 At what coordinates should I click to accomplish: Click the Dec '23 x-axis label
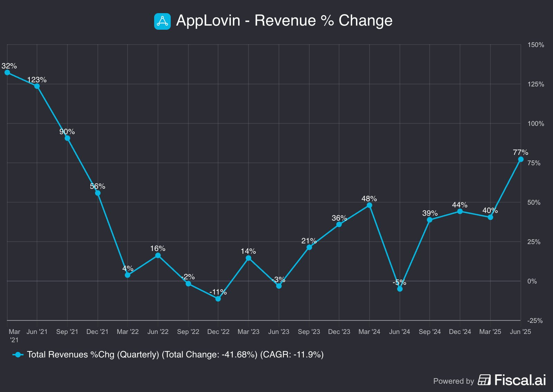(339, 332)
